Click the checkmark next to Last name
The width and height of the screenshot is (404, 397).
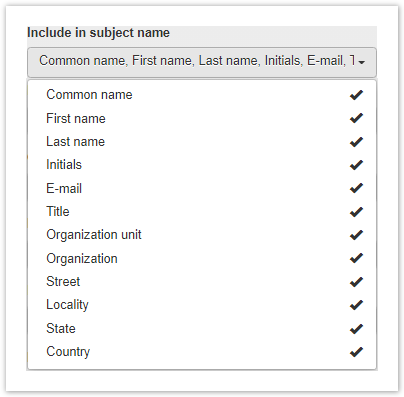(x=356, y=142)
